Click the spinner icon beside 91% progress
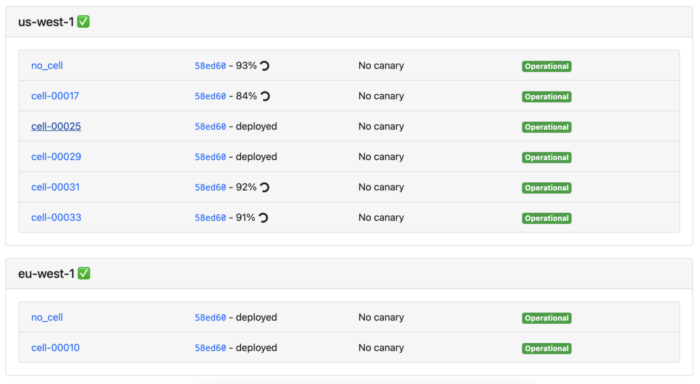The height and width of the screenshot is (384, 700). [263, 217]
